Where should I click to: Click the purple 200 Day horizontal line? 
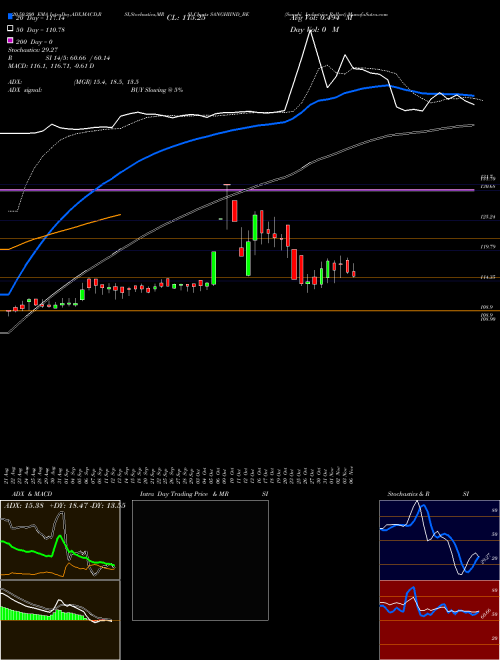[x=237, y=190]
